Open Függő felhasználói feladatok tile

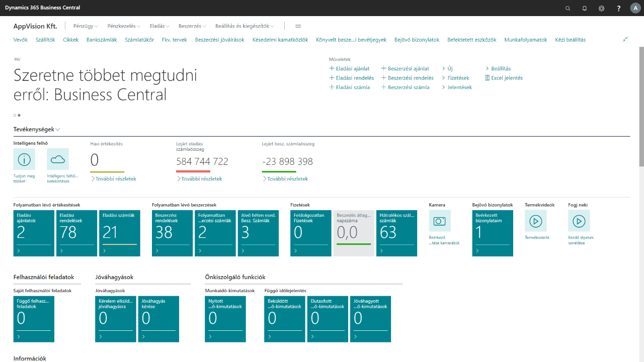[34, 319]
